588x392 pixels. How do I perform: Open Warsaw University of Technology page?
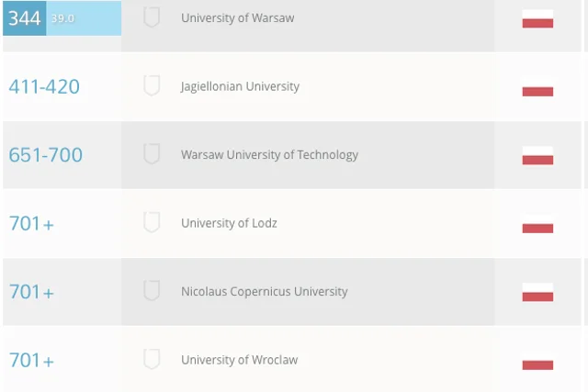[x=269, y=155]
